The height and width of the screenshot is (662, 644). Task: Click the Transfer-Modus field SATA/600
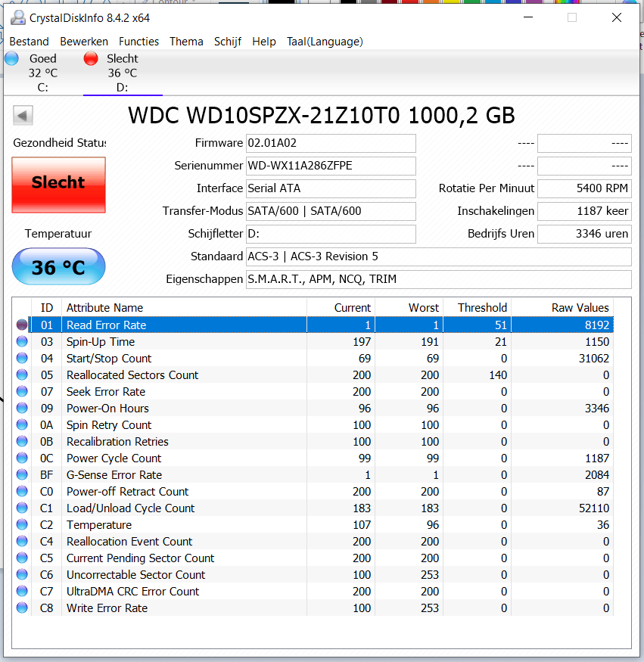(x=331, y=211)
